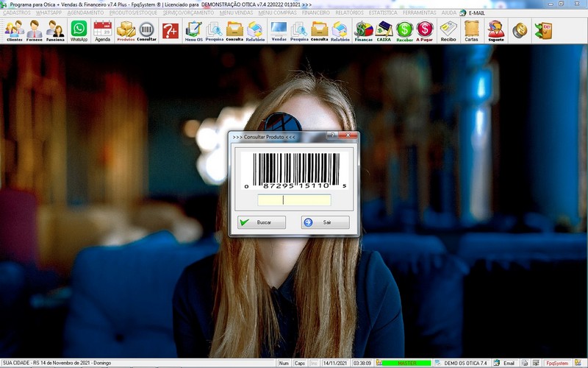Open the Clientes toolbar icon
This screenshot has width=588, height=368.
[14, 30]
